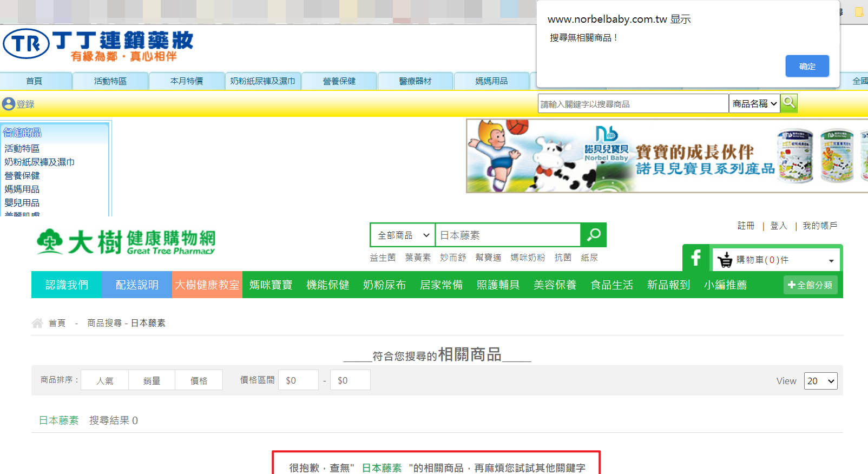Open the 媽咪寶寶 menu tab

point(271,285)
